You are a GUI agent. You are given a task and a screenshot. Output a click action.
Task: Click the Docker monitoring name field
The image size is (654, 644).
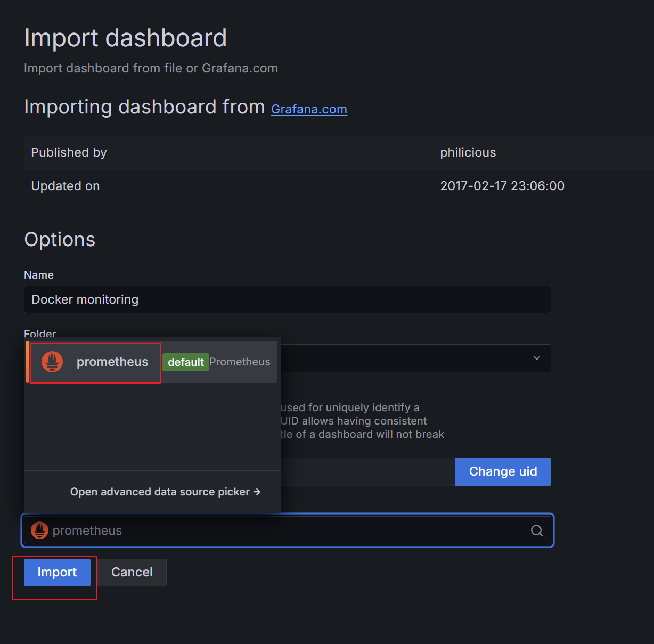pos(288,299)
